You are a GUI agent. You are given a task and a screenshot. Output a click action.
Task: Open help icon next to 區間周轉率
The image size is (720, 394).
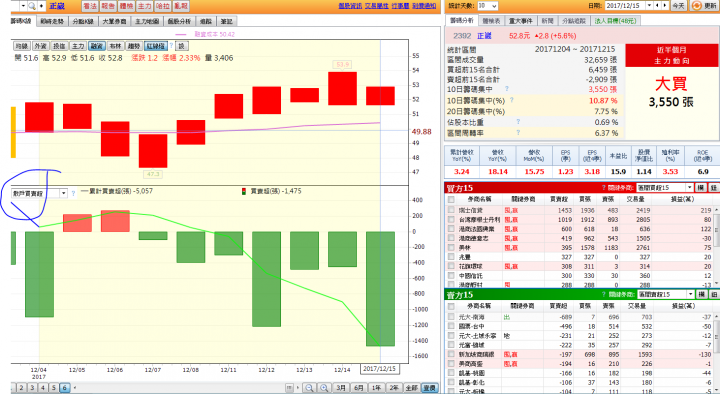tap(518, 133)
